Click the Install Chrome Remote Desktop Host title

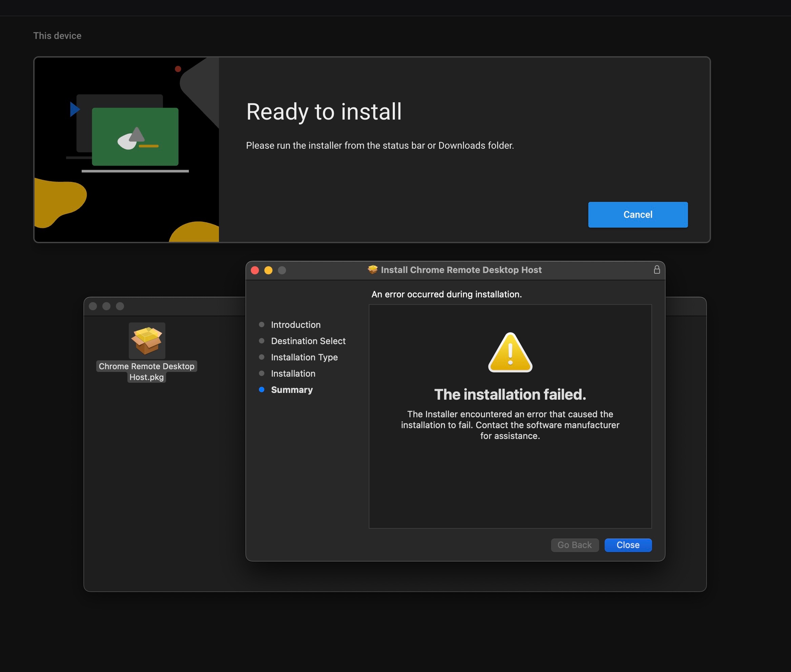click(x=461, y=270)
